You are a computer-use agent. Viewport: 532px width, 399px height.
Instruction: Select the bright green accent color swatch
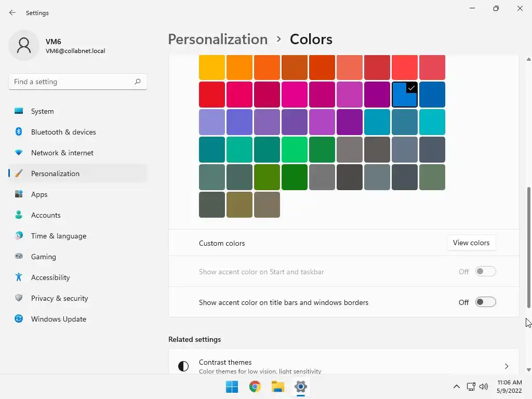pos(295,150)
